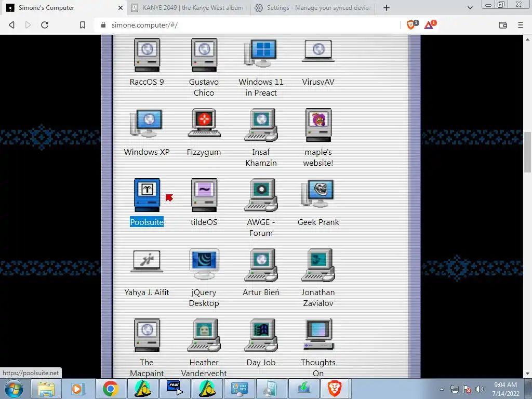This screenshot has width=532, height=399.
Task: Click the page vertical scrollbar thumb
Action: tap(528, 152)
